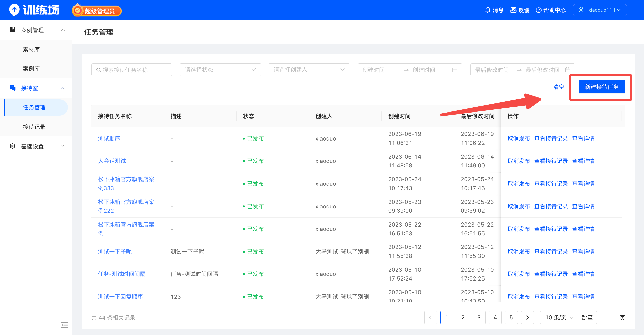Click the search magnifier icon

pos(99,70)
